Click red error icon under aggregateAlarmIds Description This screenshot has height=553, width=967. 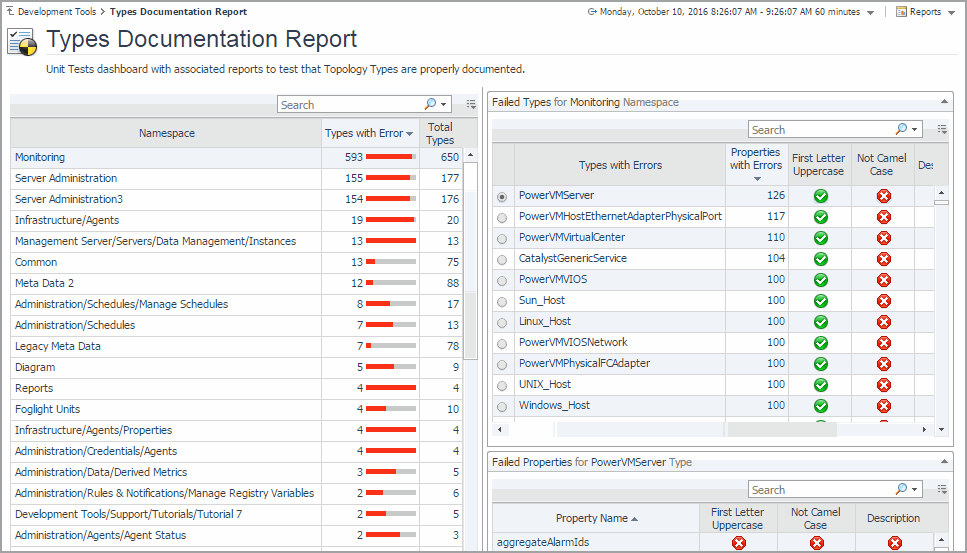[894, 543]
